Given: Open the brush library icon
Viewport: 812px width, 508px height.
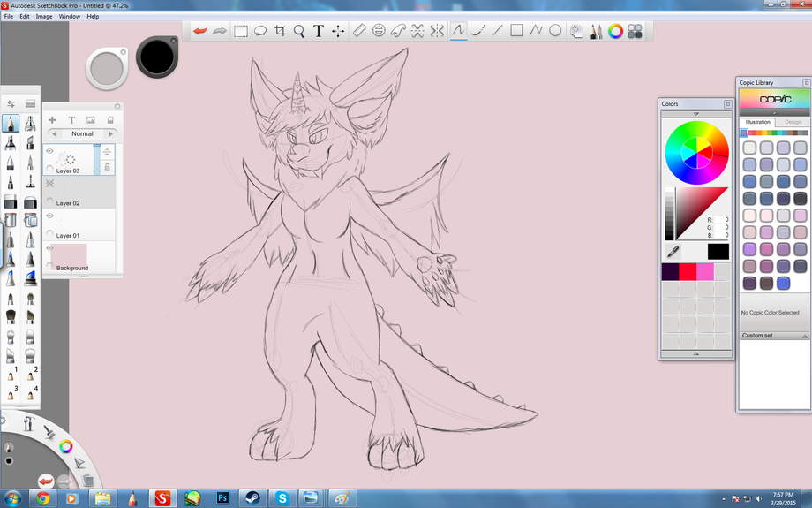Looking at the screenshot, I should [x=30, y=103].
